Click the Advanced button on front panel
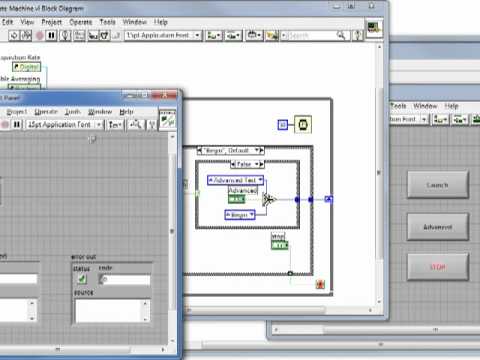480x360 pixels. [438, 227]
